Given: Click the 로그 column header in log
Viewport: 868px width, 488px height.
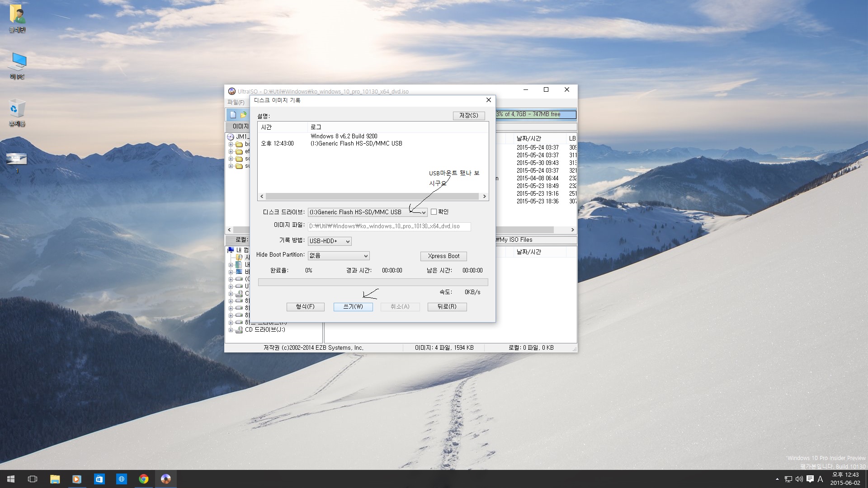Looking at the screenshot, I should coord(398,127).
